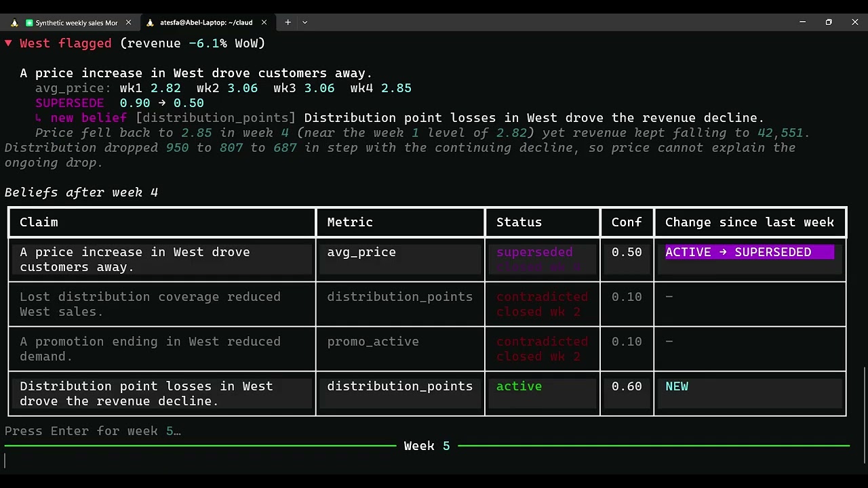Close the atesfa@Abel-Laptop terminal tab
Screen dimensions: 868x488
[x=264, y=22]
